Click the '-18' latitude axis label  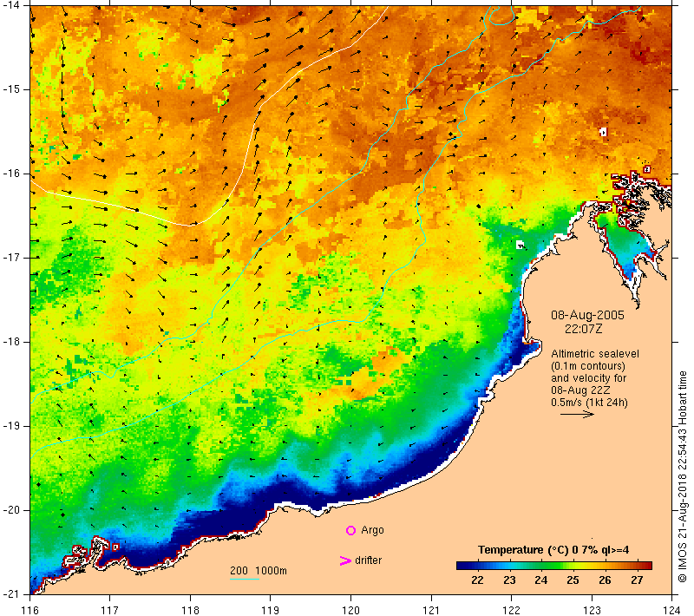(x=11, y=342)
